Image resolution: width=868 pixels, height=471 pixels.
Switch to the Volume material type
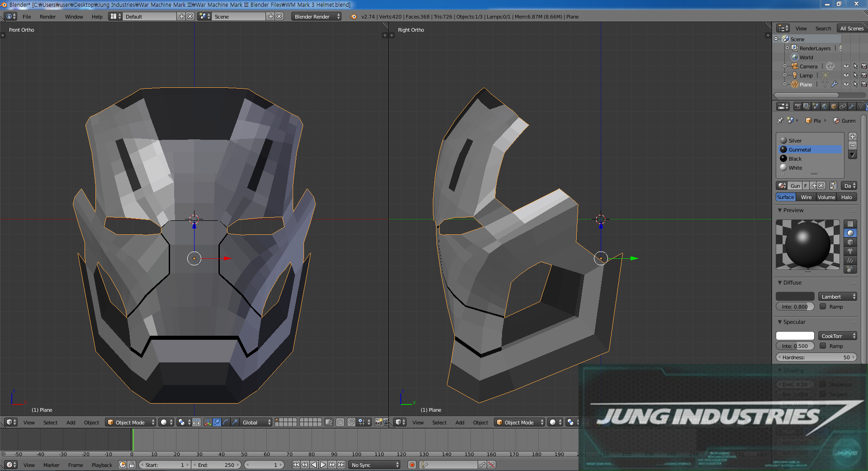click(x=826, y=197)
